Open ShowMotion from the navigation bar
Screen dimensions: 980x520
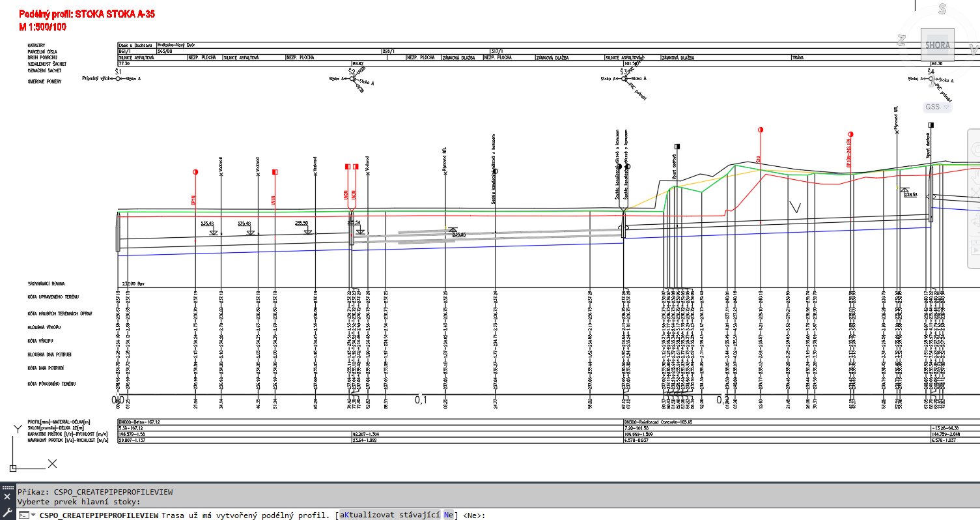point(975,250)
